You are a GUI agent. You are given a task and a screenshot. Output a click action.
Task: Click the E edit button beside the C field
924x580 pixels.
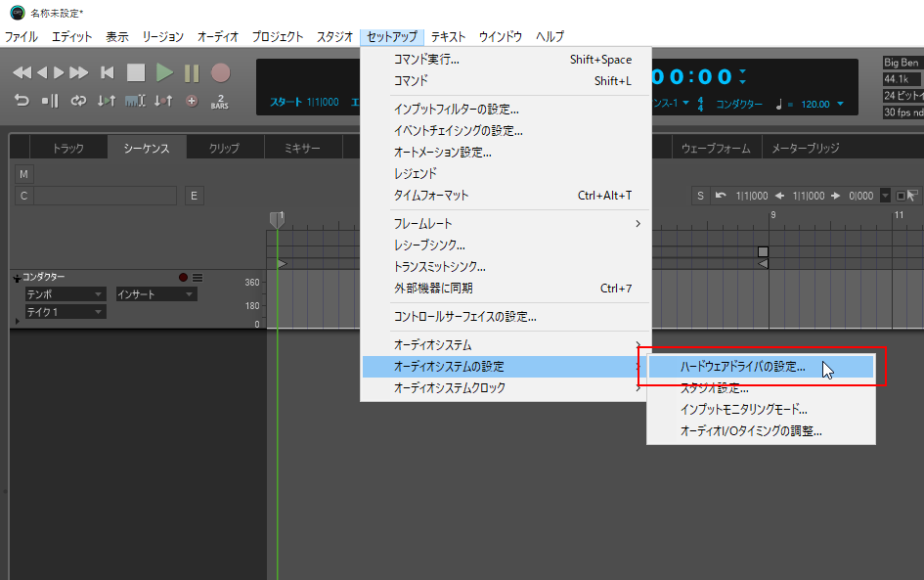(195, 195)
